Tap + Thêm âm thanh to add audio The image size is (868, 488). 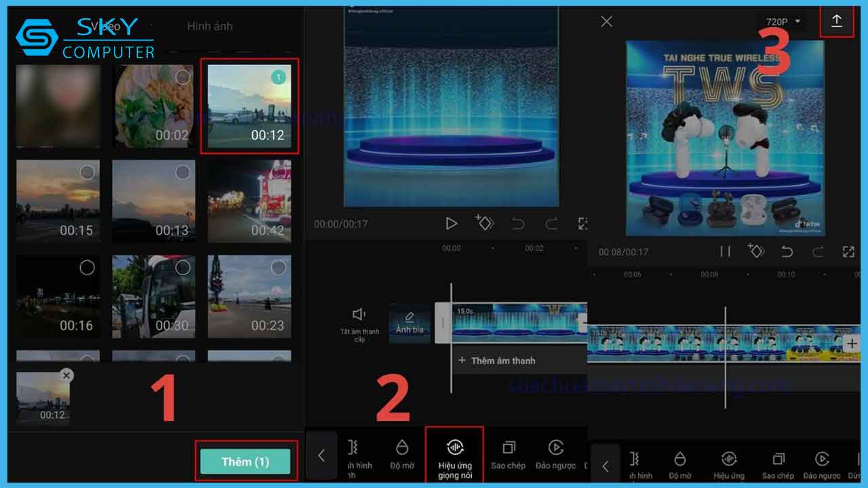pos(497,361)
